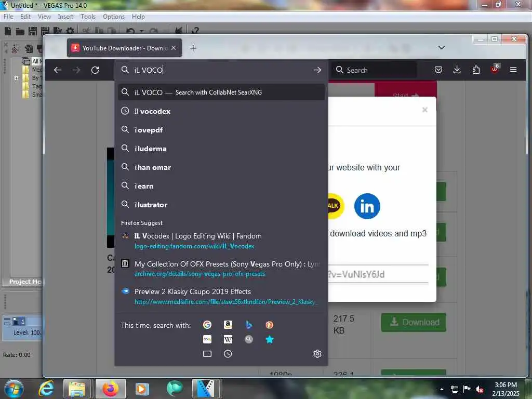Viewport: 532px width, 399px height.
Task: Open the Tools menu in VEGAS Pro
Action: point(88,17)
